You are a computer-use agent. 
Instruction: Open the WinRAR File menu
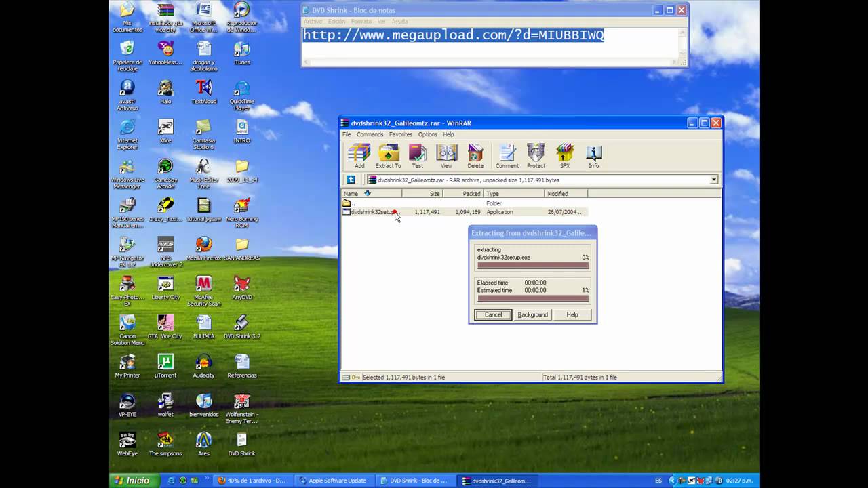point(347,134)
